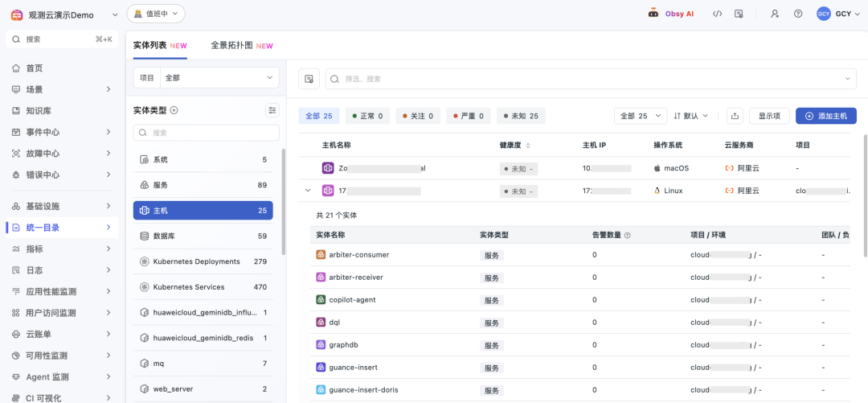Image resolution: width=868 pixels, height=403 pixels.
Task: Click the code brackets icon in header
Action: click(x=717, y=14)
